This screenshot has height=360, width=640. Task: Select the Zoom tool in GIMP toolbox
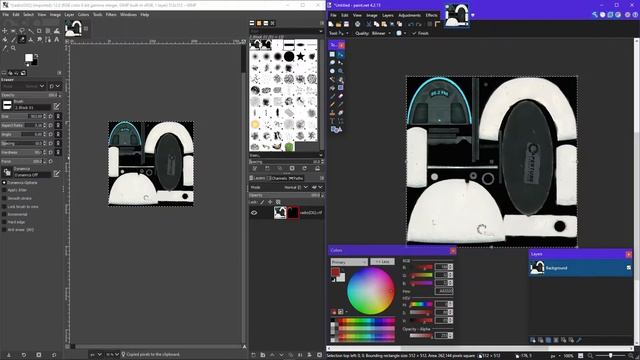coord(13,48)
